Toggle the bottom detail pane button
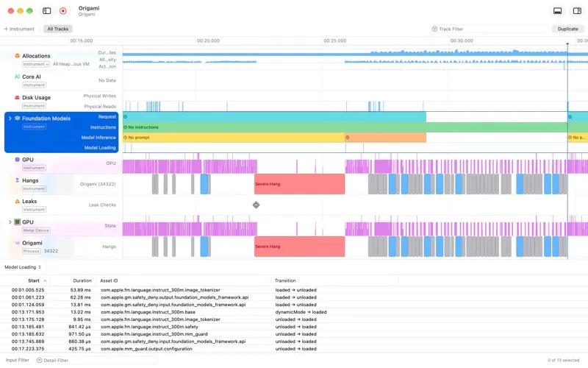The height and width of the screenshot is (368, 588). click(558, 11)
